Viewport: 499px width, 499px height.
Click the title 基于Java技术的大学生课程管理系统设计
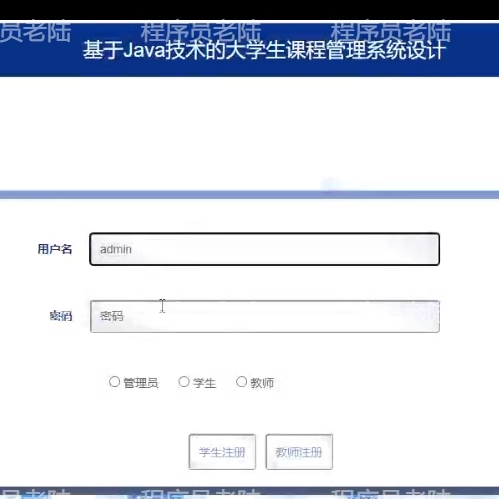[264, 50]
